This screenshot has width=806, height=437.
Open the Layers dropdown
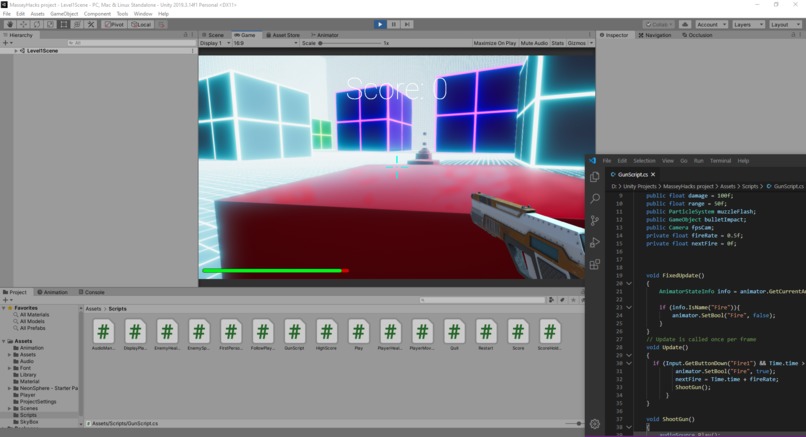(748, 24)
